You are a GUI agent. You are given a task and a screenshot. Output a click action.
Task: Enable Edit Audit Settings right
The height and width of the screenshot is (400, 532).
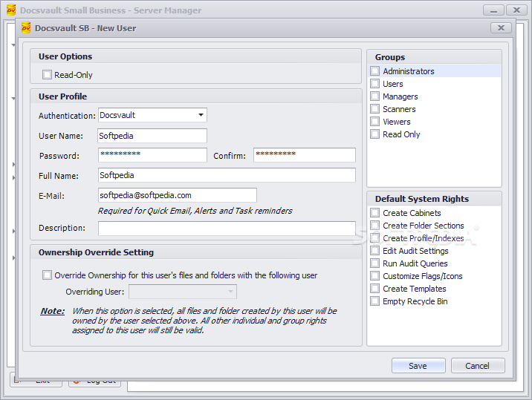click(x=374, y=251)
